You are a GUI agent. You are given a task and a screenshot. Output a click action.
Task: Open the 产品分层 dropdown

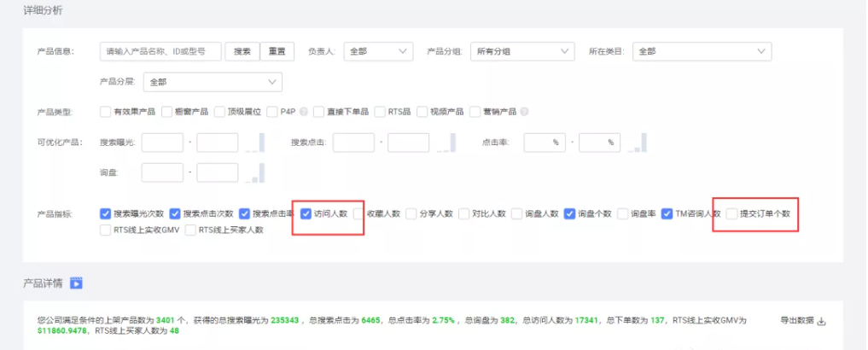click(213, 82)
